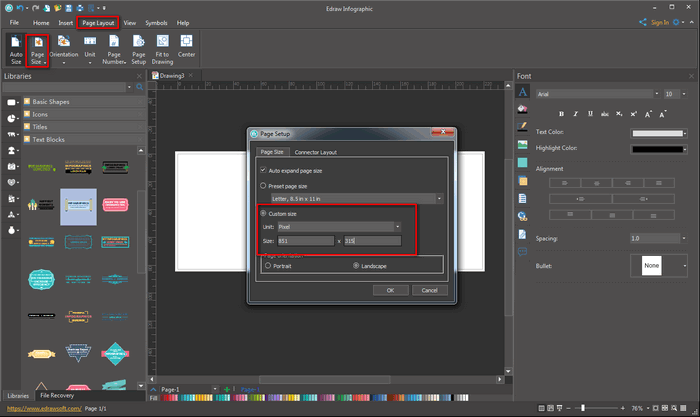Uncheck Auto expand page size
The height and width of the screenshot is (417, 700).
pyautogui.click(x=264, y=171)
